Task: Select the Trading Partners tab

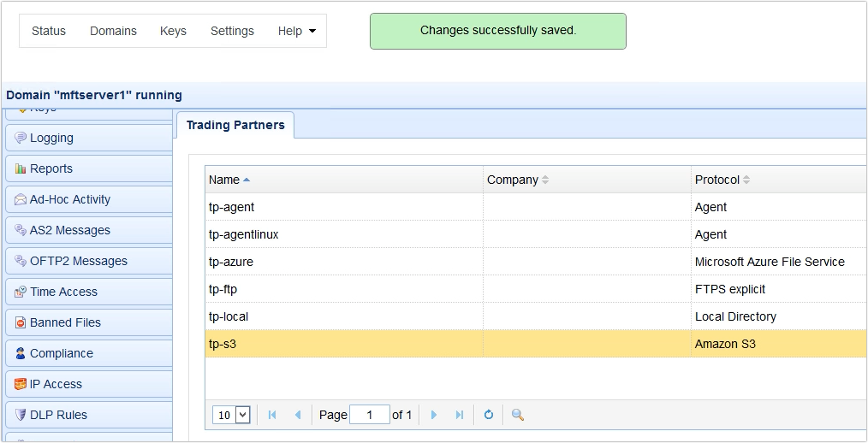Action: tap(235, 125)
